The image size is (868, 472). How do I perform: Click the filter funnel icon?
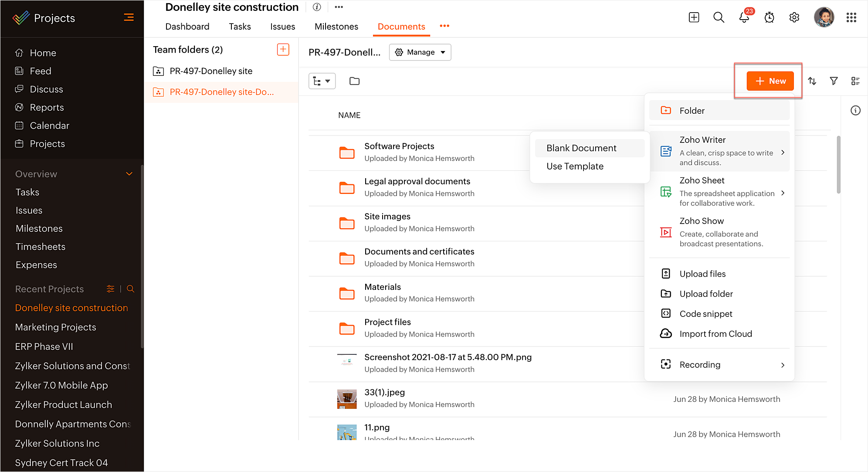pos(834,81)
